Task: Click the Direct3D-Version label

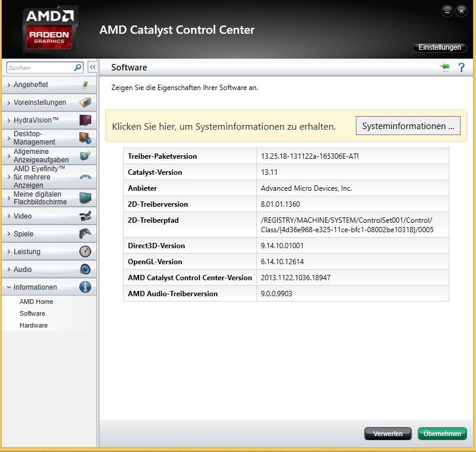Action: (156, 246)
